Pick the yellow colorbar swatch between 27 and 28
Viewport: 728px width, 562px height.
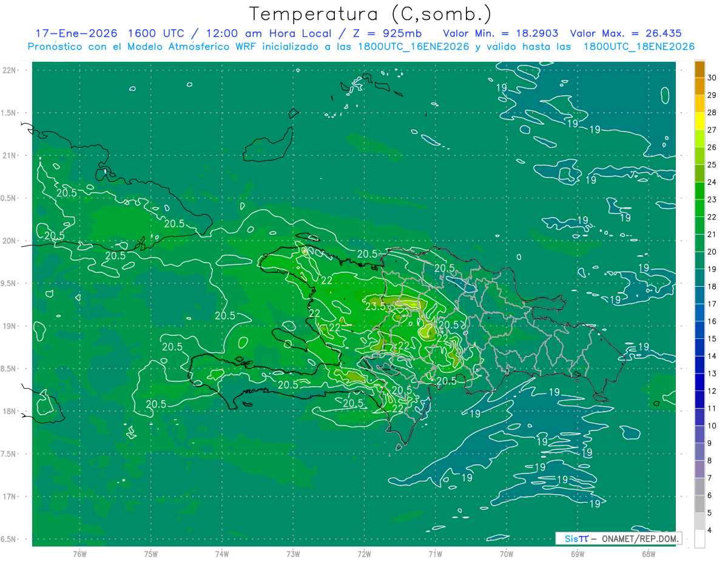(x=699, y=121)
